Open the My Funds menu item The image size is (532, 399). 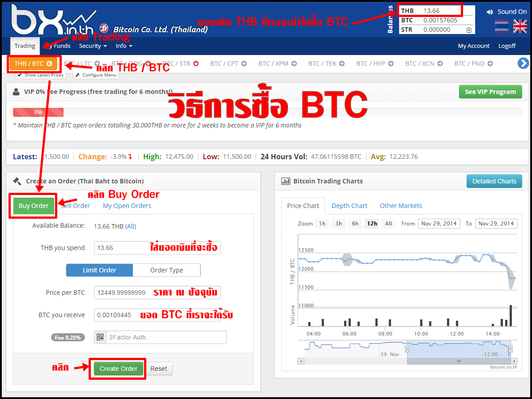click(58, 46)
